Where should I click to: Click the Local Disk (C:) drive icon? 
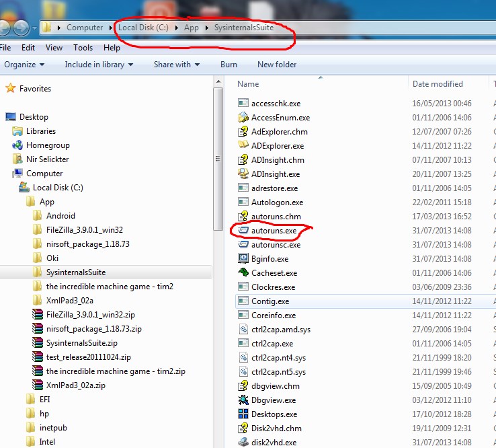(24, 187)
